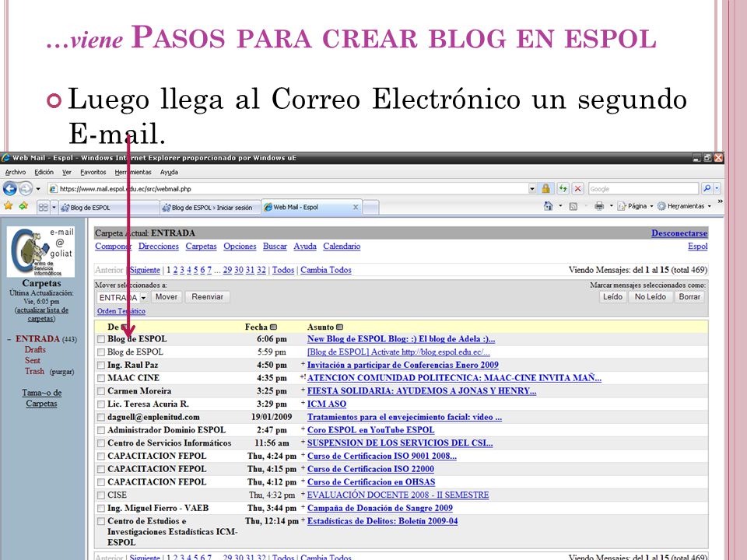Screen dimensions: 747x560
Task: Switch to Blog de ESPOL › Iniciar sesión tab
Action: [210, 207]
